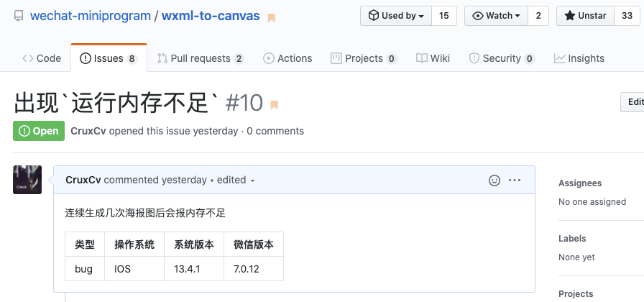Go to the Actions tab
644x302 pixels.
(287, 58)
